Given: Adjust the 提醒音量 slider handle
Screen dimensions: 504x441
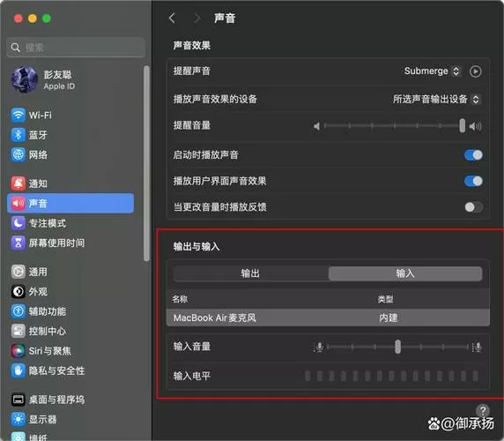Looking at the screenshot, I should tap(463, 126).
